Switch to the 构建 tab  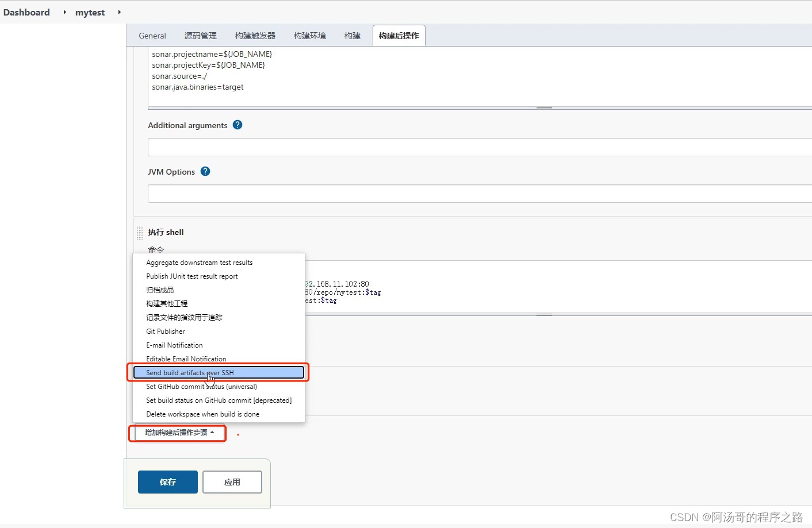coord(353,36)
